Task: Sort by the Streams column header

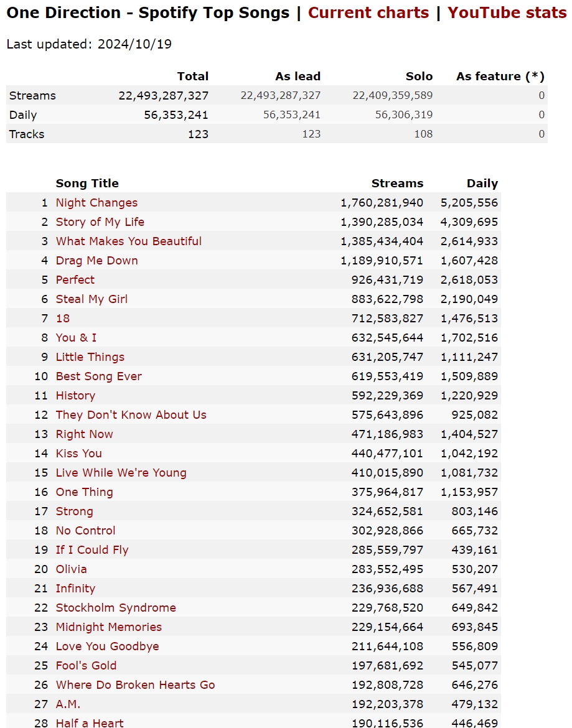Action: click(x=397, y=184)
